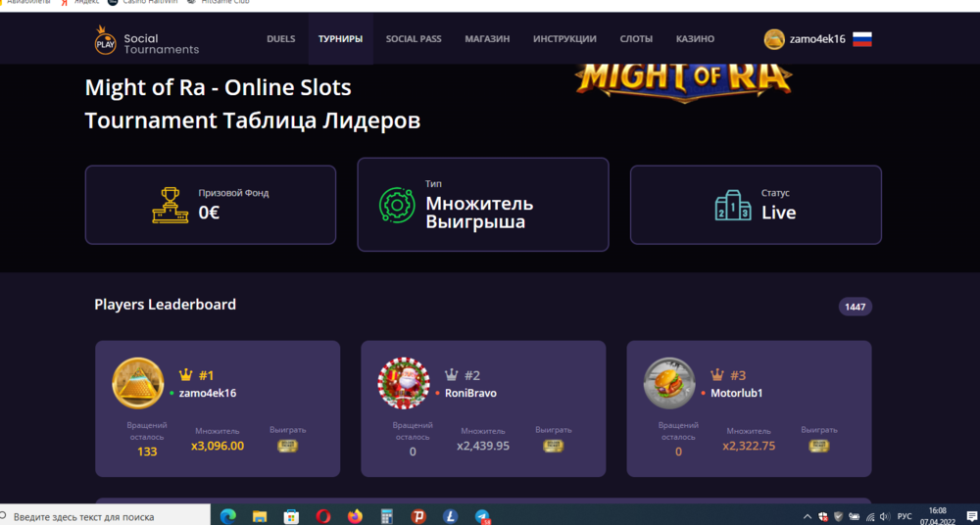Open Microsoft Store from the taskbar
980x525 pixels.
[291, 516]
